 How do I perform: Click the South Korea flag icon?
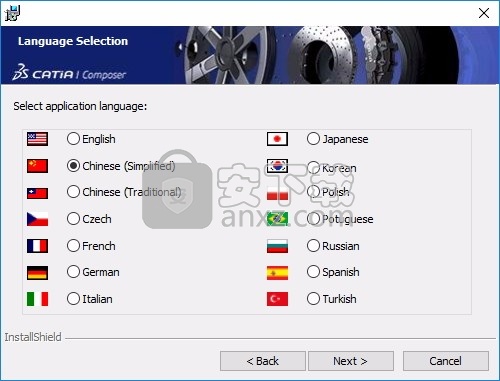(x=277, y=166)
